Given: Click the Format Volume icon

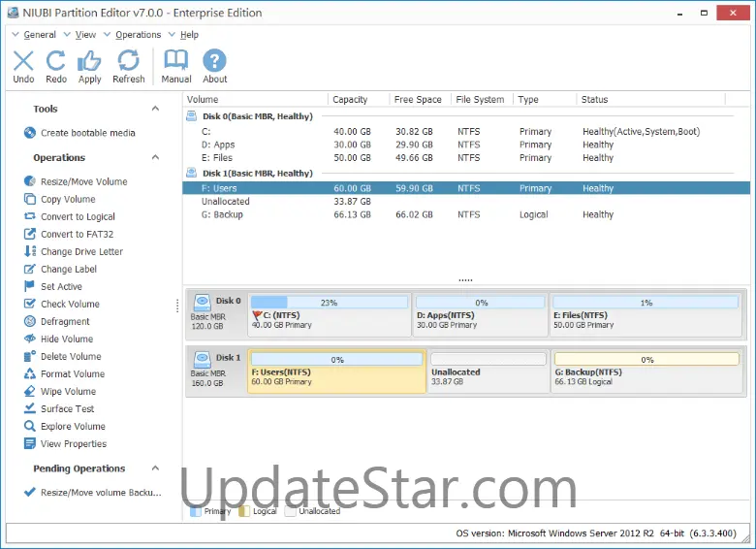Looking at the screenshot, I should (30, 373).
